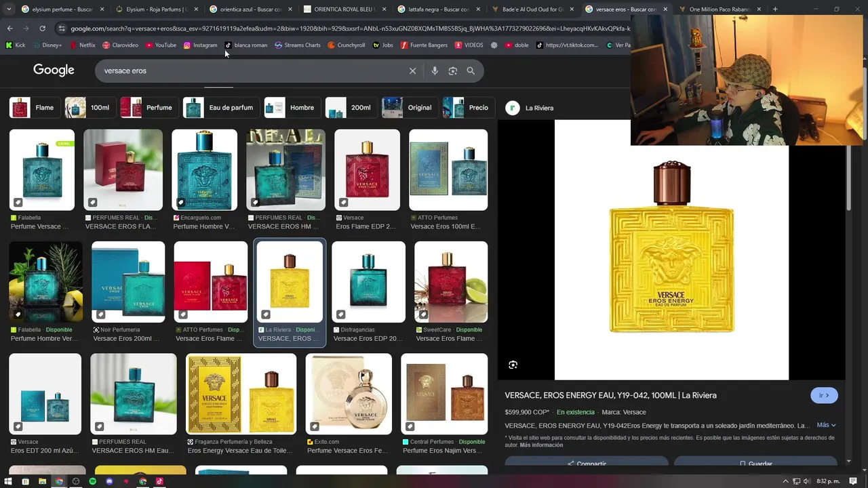Click the preview panel scrollbar
The height and width of the screenshot is (488, 868).
[x=849, y=178]
